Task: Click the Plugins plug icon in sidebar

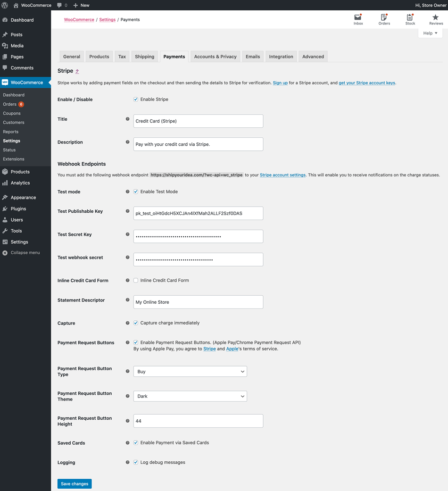Action: (5, 208)
